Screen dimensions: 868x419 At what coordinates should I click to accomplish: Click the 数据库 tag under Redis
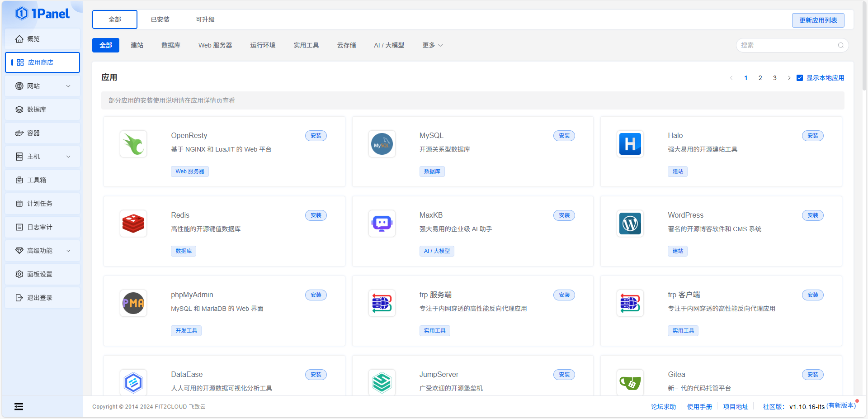[184, 251]
